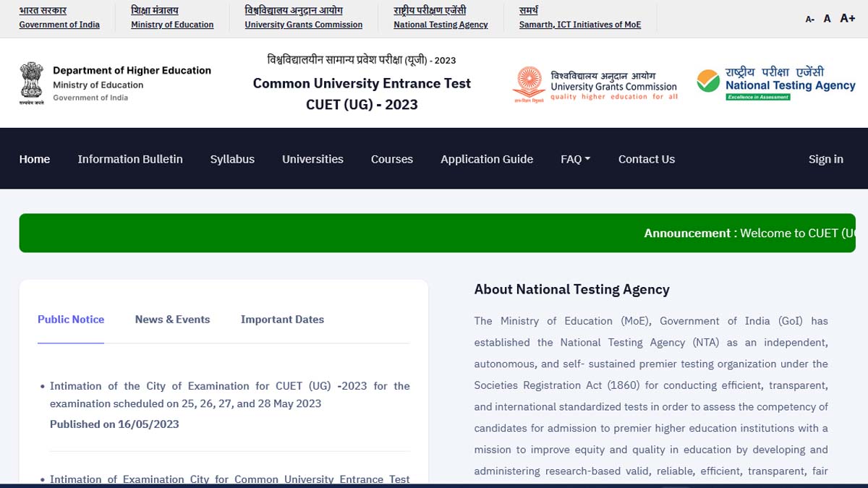Reset font size with normal A button
Viewport: 868px width, 488px height.
(x=827, y=19)
